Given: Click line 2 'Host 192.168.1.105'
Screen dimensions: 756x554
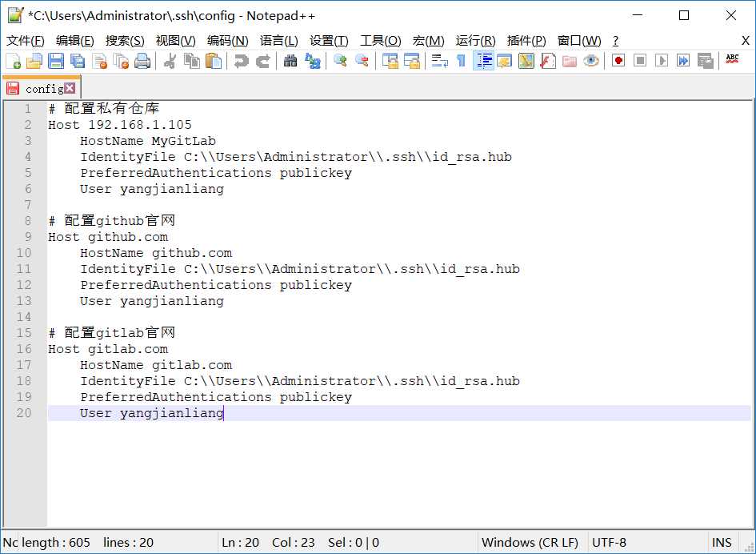Looking at the screenshot, I should point(120,125).
